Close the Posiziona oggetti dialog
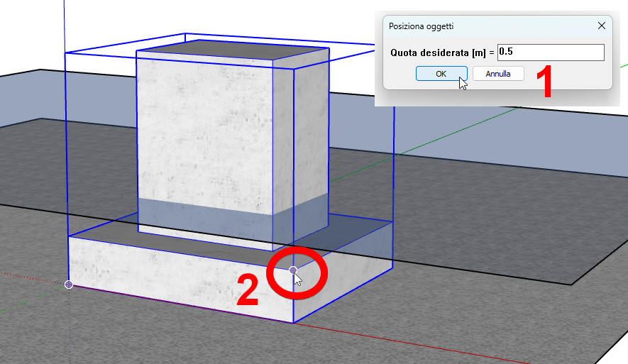This screenshot has height=364, width=628. tap(602, 26)
